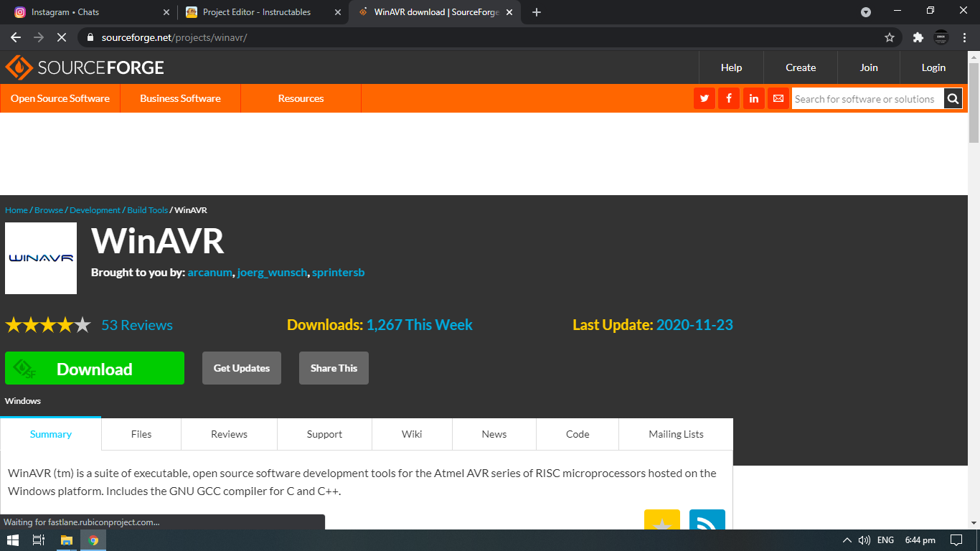Viewport: 980px width, 551px height.
Task: Select the Support tab
Action: (324, 434)
